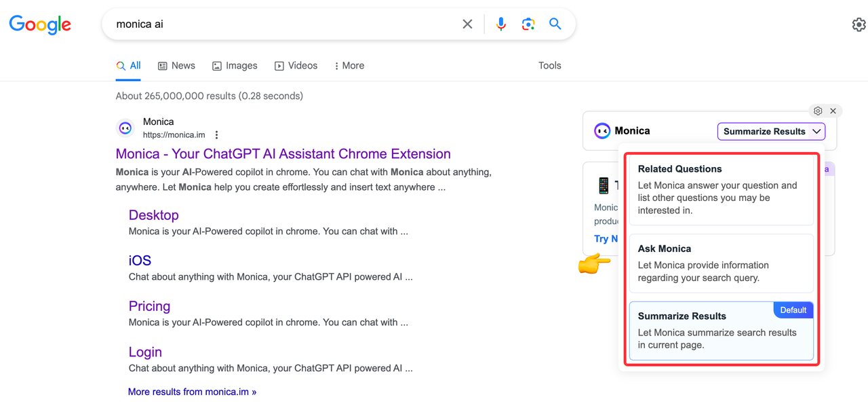Select the Related Questions option
The width and height of the screenshot is (868, 406).
pyautogui.click(x=722, y=190)
